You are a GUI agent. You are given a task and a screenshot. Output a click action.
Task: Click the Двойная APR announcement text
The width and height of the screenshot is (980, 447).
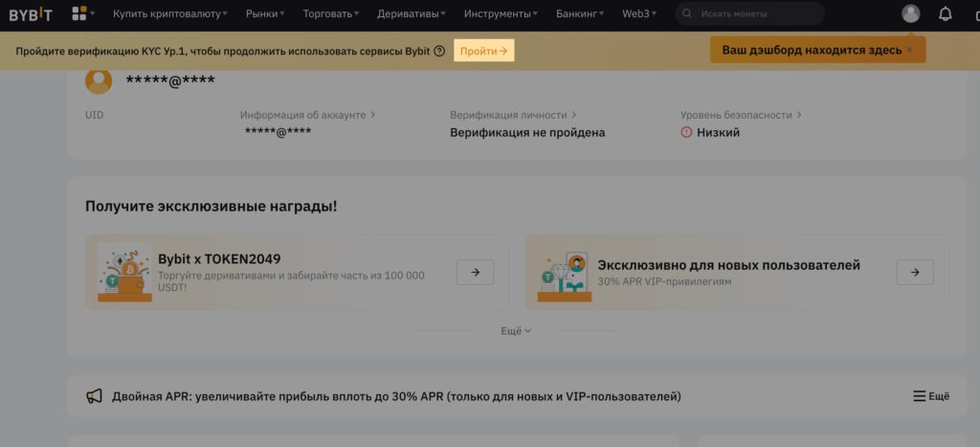pos(396,396)
